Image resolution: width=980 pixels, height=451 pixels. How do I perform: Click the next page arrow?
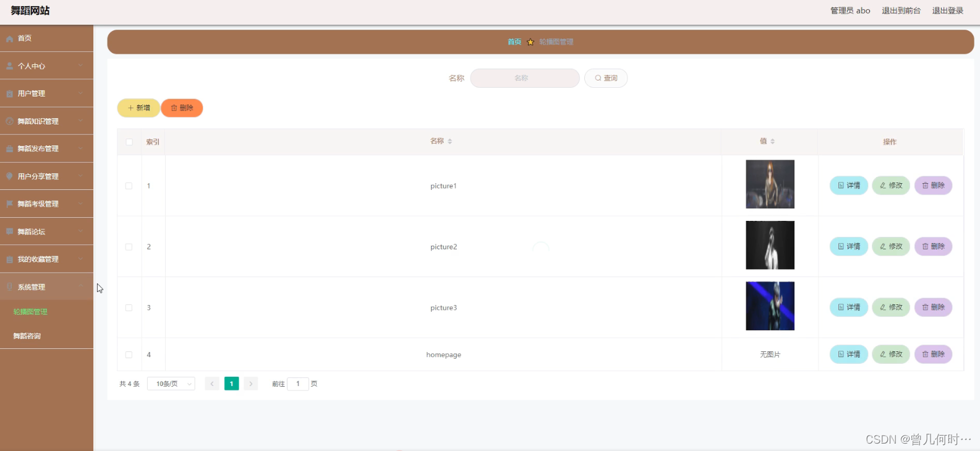(x=250, y=384)
